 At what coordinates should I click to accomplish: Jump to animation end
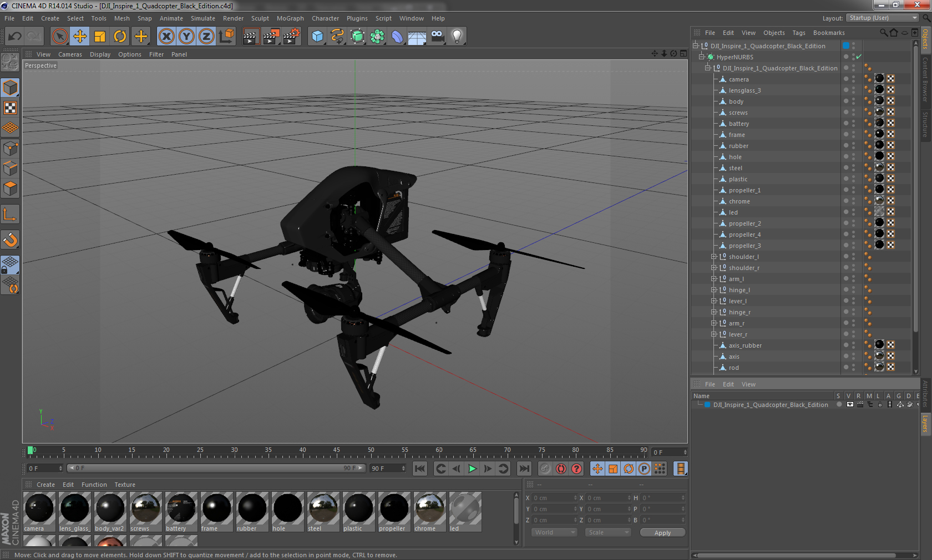pyautogui.click(x=524, y=469)
